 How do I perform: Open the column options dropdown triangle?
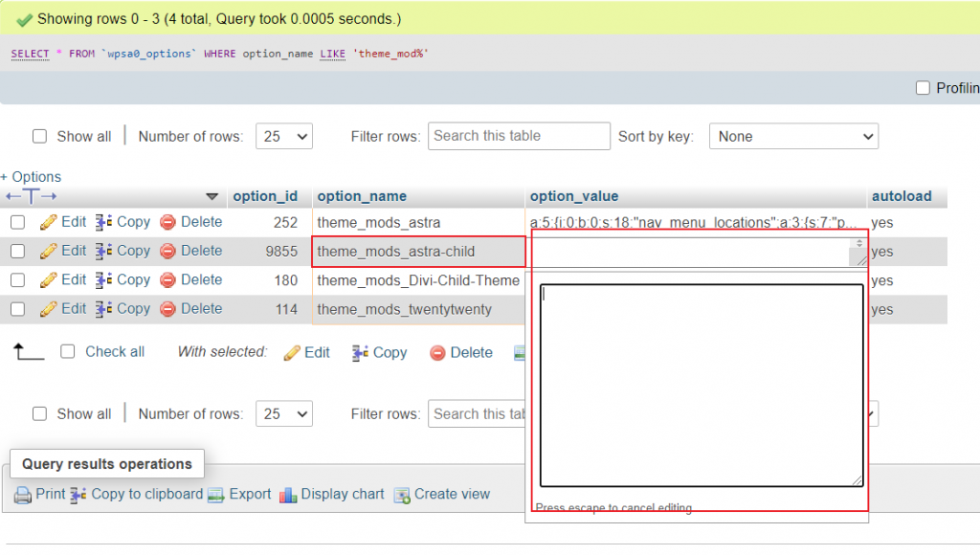pyautogui.click(x=212, y=197)
